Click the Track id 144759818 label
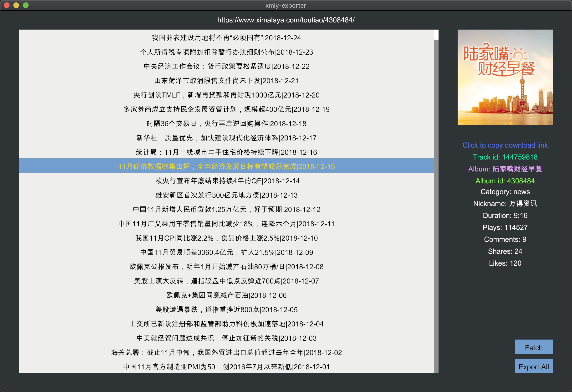 tap(505, 157)
